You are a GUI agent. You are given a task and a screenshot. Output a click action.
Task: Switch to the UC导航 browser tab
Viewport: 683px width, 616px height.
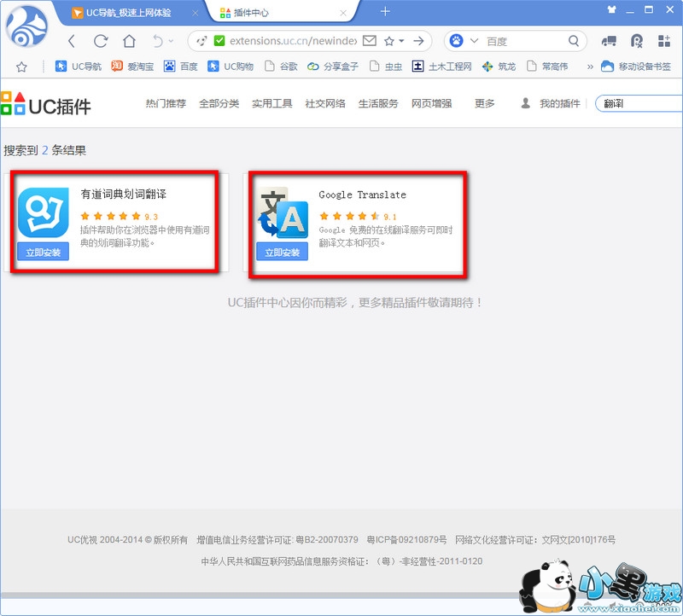tap(127, 13)
